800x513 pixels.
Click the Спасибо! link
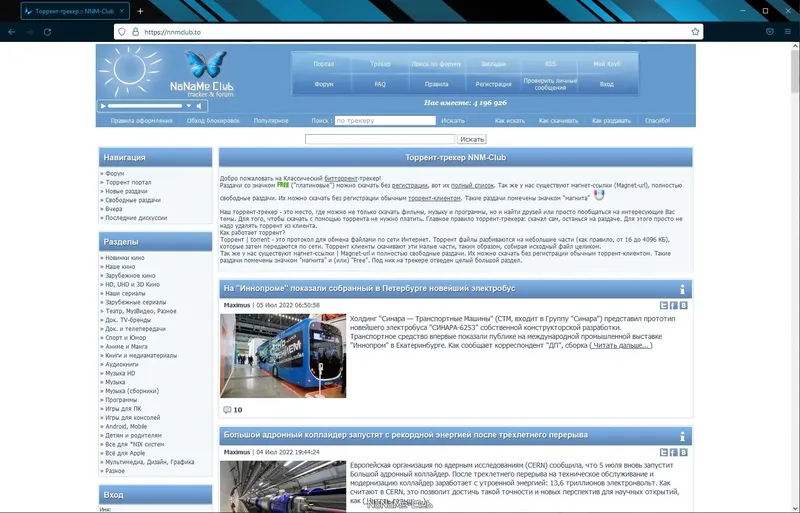(x=657, y=121)
